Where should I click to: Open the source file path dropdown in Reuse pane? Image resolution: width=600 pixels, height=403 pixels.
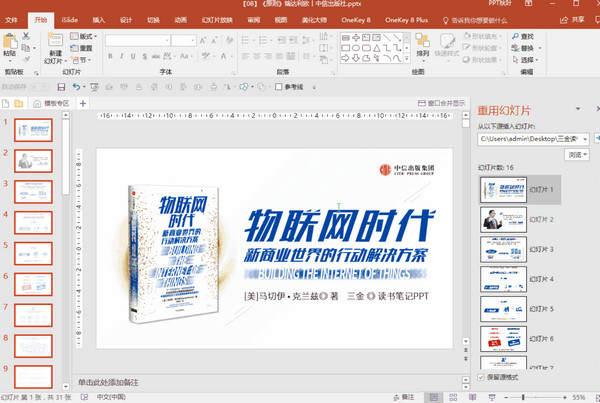pos(585,139)
